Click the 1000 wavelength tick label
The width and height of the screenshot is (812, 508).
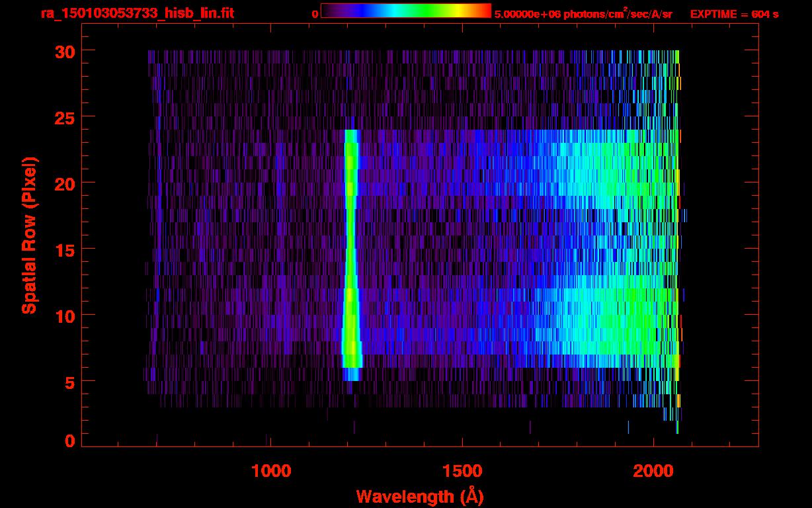271,471
